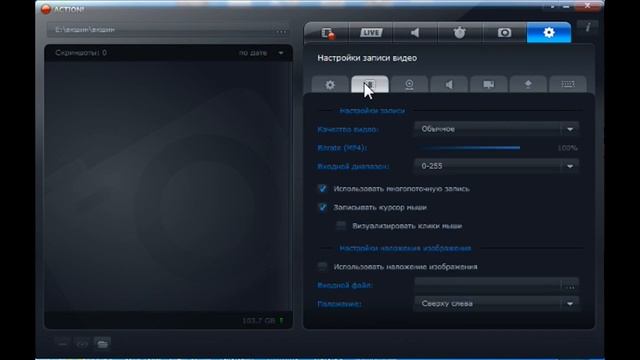Screen dimensions: 640x360
Task: Toggle 'Записывать курсор мыши' checkbox
Action: point(322,207)
